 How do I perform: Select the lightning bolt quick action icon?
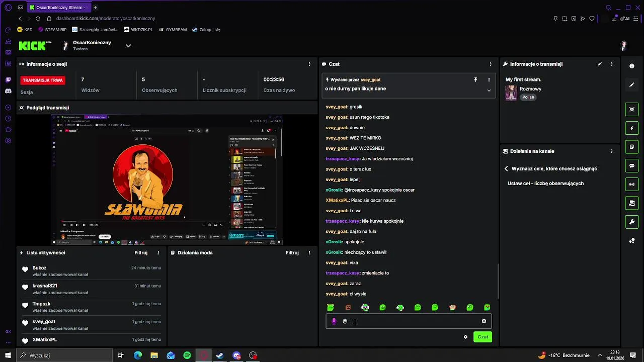click(x=632, y=128)
